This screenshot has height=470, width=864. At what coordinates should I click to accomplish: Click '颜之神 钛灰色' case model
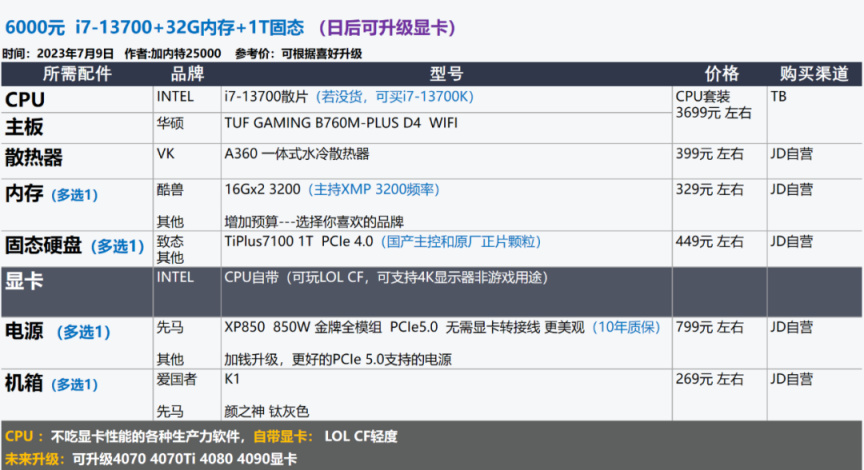pyautogui.click(x=267, y=411)
